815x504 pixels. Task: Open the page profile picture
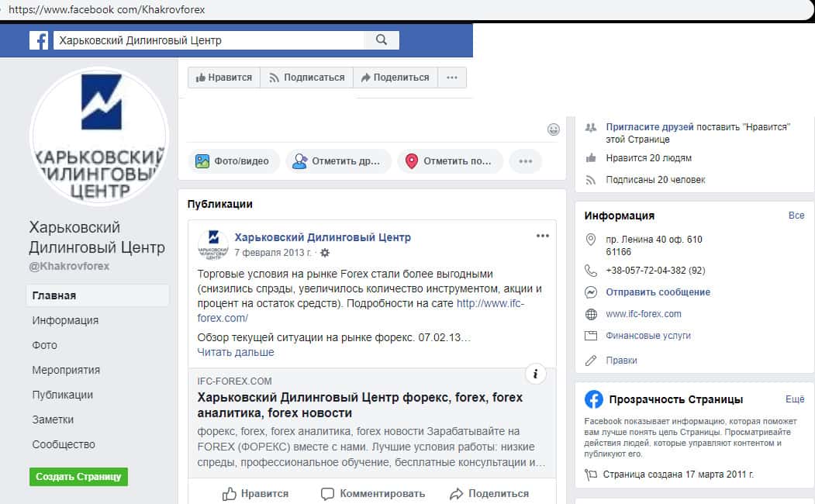click(x=99, y=136)
